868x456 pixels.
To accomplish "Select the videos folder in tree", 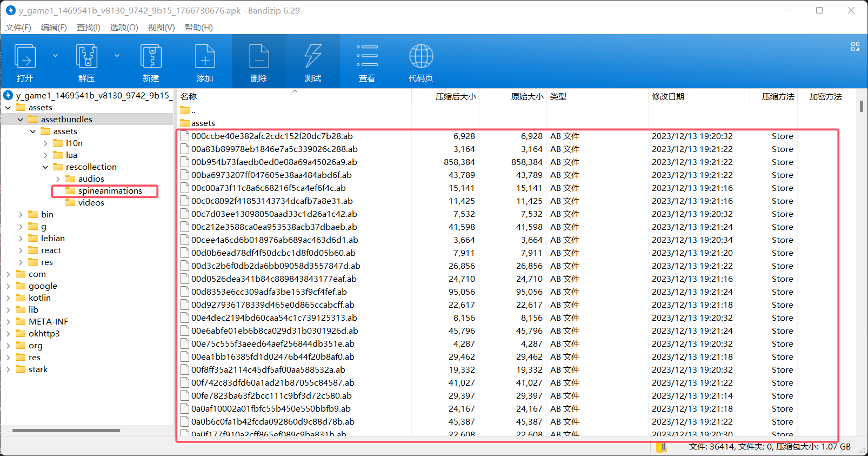I will tap(91, 203).
